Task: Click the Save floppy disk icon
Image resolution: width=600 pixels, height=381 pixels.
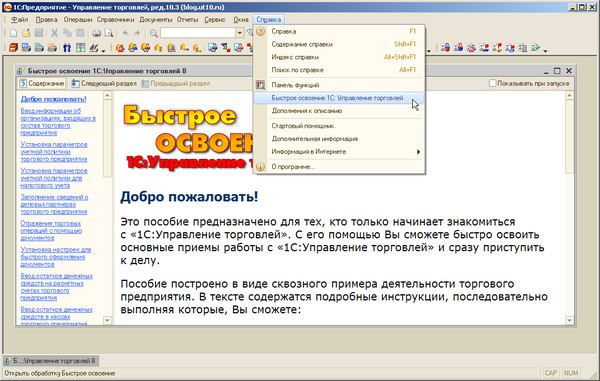Action: point(39,33)
